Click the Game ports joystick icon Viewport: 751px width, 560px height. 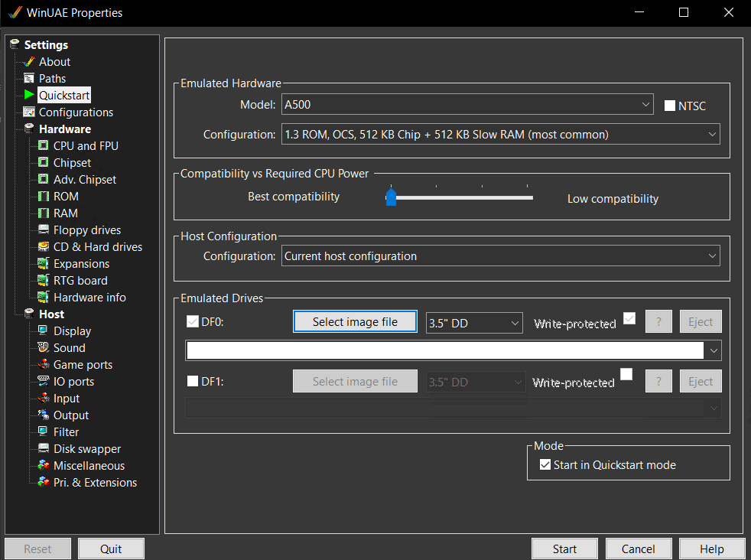coord(43,365)
